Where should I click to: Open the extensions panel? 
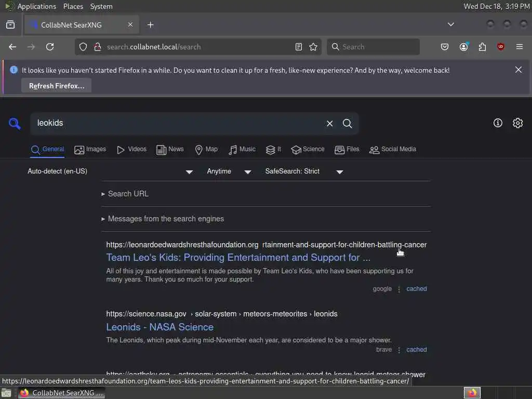click(x=482, y=47)
